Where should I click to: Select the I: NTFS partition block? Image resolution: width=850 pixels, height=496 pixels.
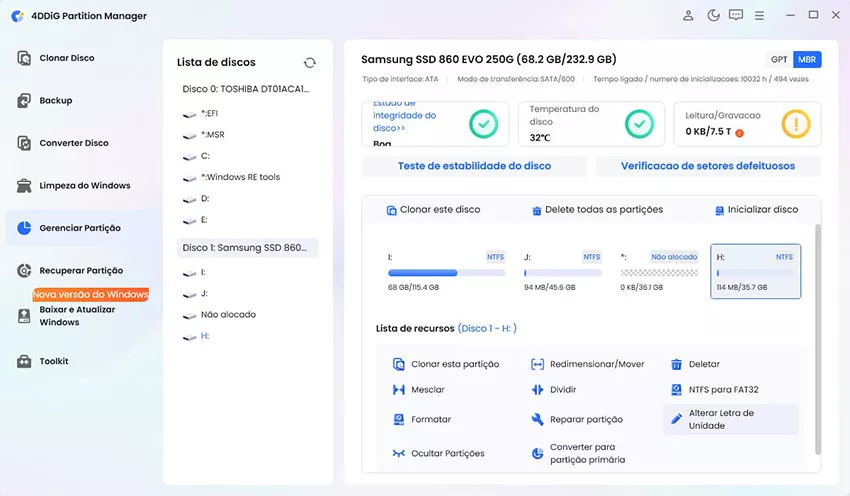click(x=446, y=272)
